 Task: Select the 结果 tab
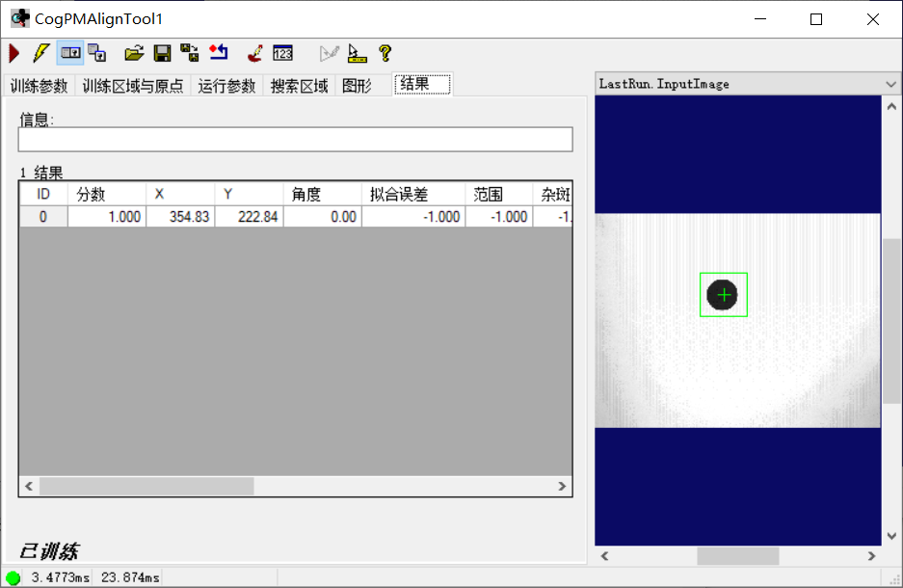[422, 84]
